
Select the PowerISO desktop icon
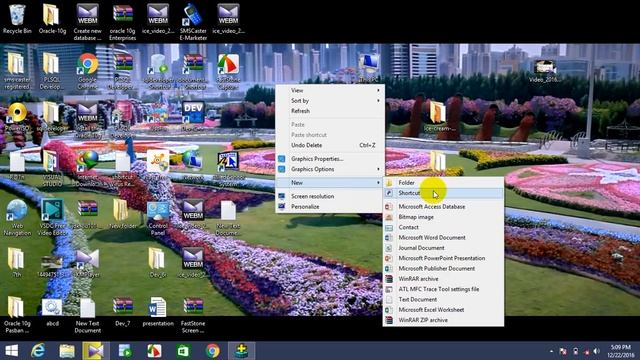(17, 116)
